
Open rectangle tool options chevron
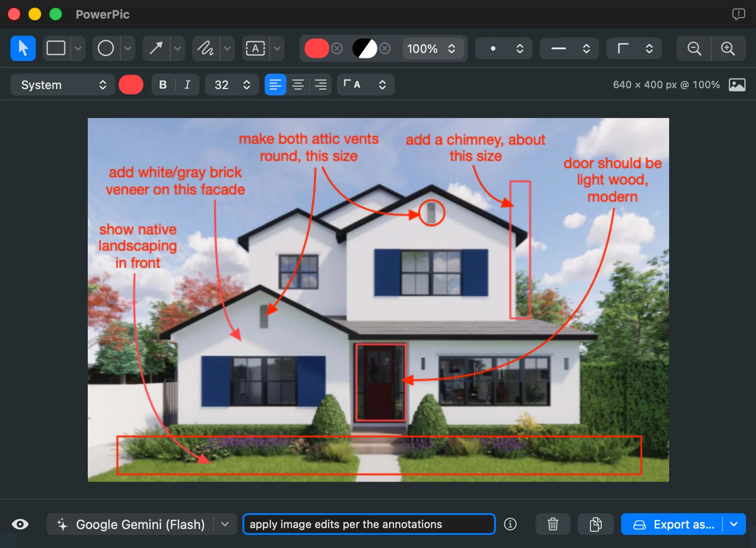point(78,48)
